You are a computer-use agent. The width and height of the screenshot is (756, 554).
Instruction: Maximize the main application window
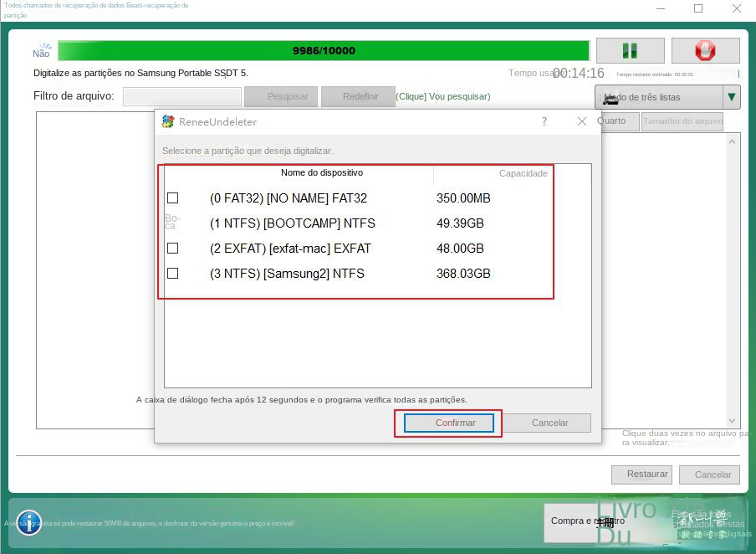coord(698,8)
